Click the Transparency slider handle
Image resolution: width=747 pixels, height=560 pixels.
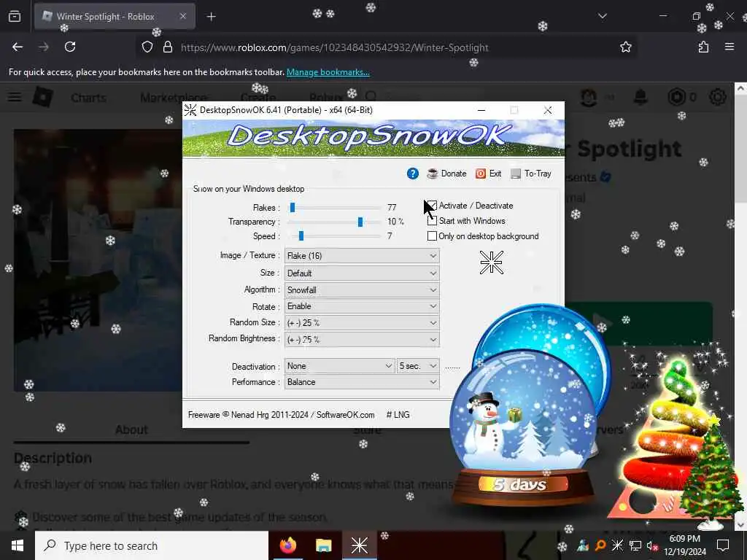[360, 222]
